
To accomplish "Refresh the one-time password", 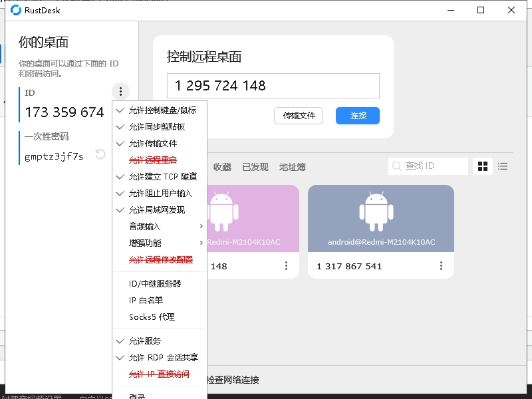I will 100,154.
